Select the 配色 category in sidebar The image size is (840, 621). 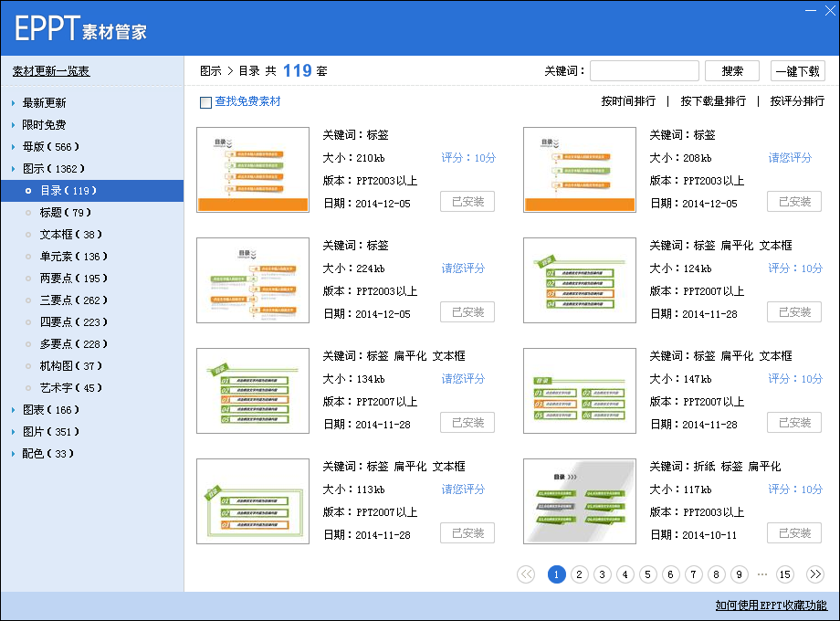click(46, 453)
